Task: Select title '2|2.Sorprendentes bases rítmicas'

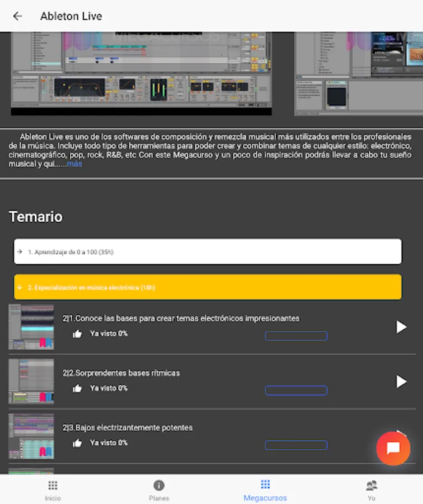Action: point(121,373)
